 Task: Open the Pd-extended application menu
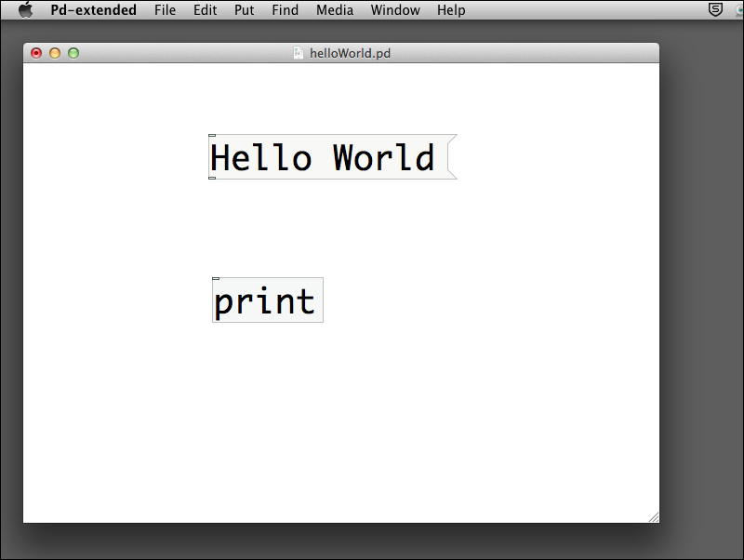[94, 10]
